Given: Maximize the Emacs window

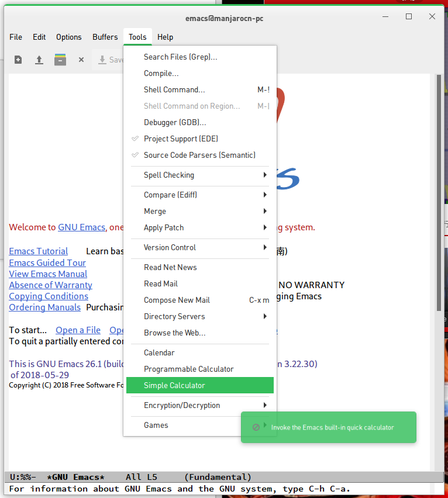Looking at the screenshot, I should (409, 16).
